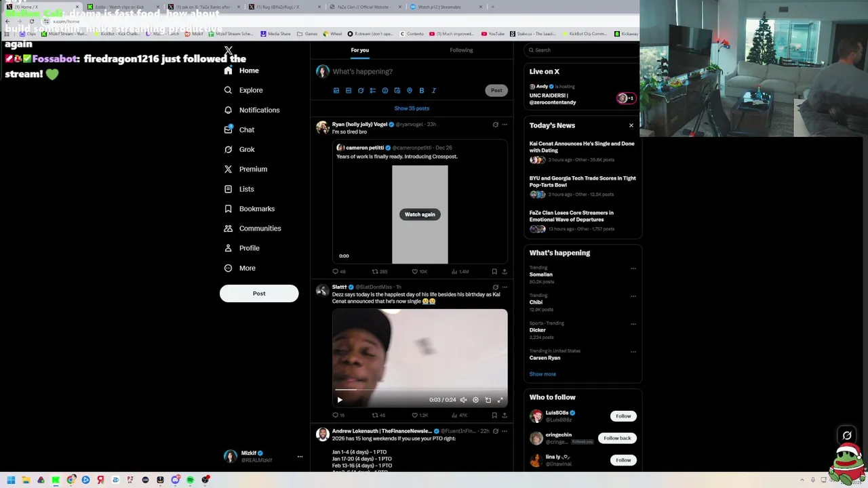Add media image to the post
This screenshot has height=488, width=868.
336,90
